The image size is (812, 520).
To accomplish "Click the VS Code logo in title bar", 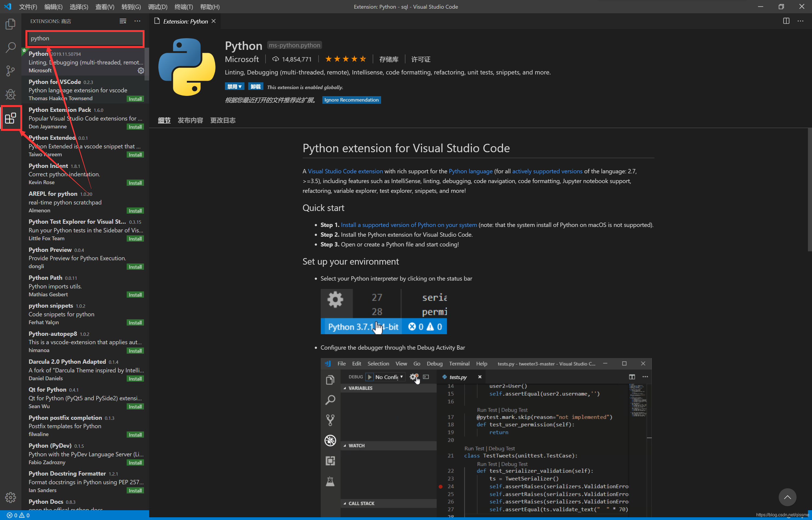I will tap(8, 6).
